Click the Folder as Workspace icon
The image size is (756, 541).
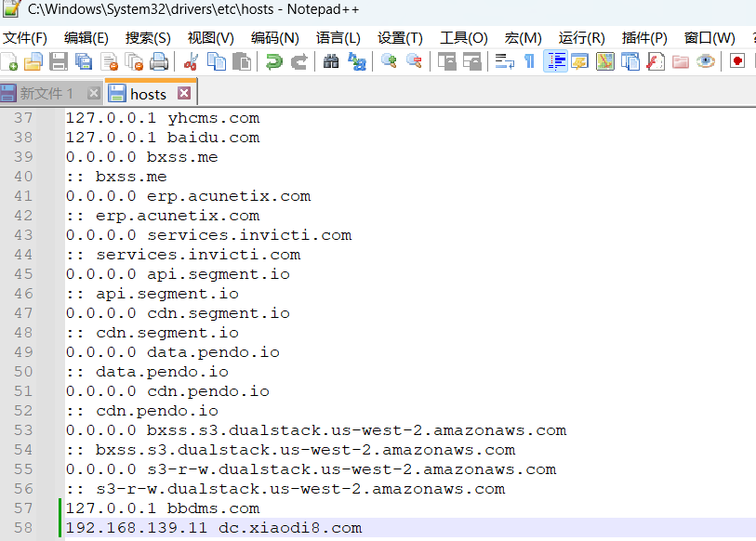tap(681, 61)
